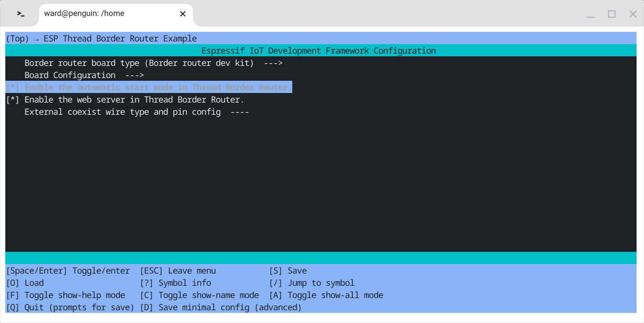Click the [Space/Enter] Toggle/enter hint
The width and height of the screenshot is (644, 323).
pyautogui.click(x=68, y=270)
